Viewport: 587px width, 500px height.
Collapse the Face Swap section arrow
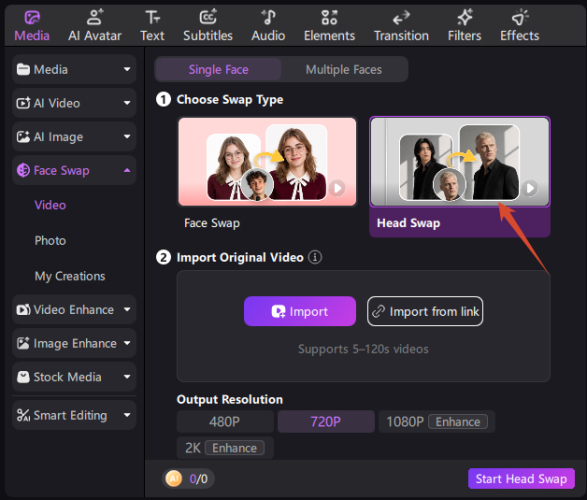click(x=127, y=170)
